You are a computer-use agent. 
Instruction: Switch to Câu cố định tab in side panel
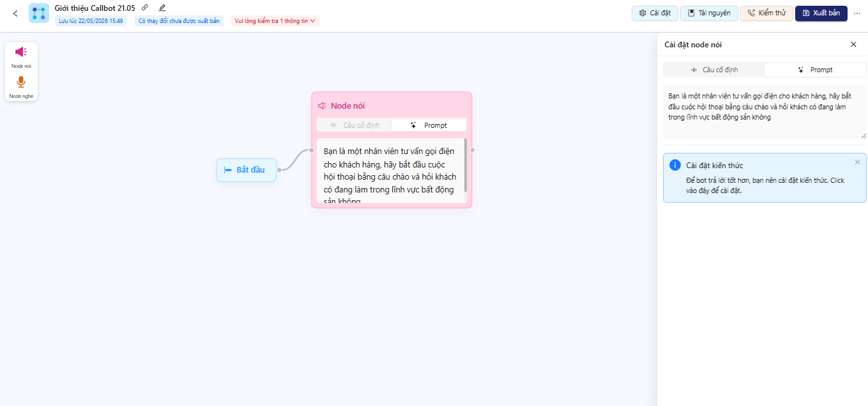[714, 70]
